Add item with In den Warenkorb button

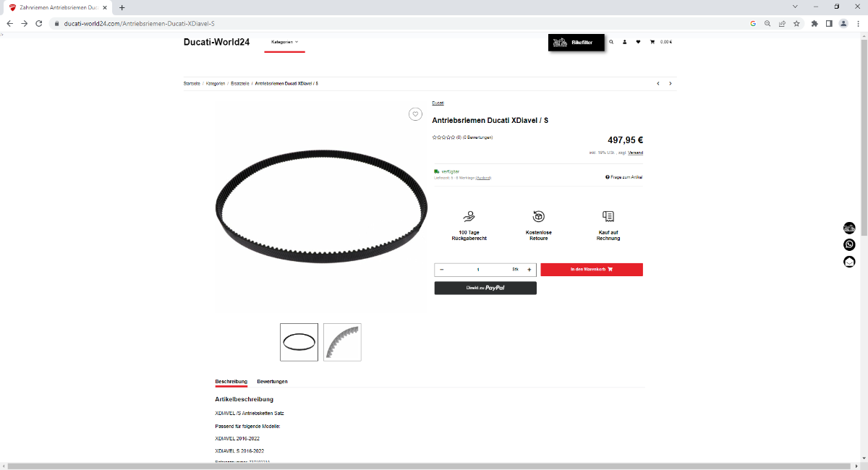point(592,270)
